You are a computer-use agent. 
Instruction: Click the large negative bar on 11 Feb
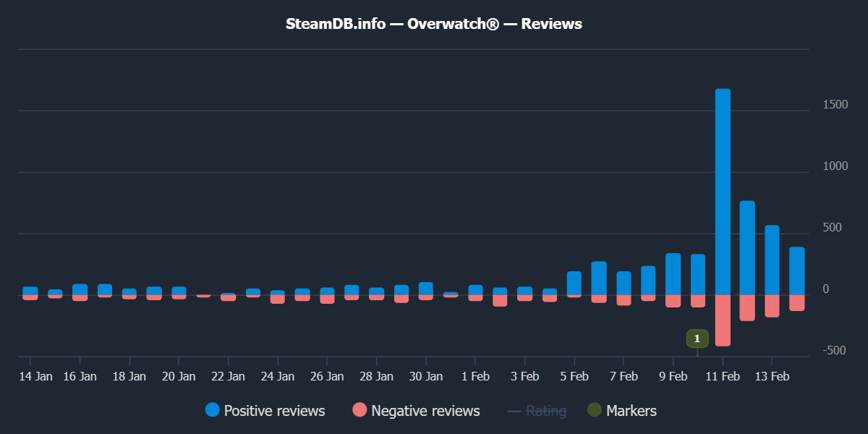[723, 320]
